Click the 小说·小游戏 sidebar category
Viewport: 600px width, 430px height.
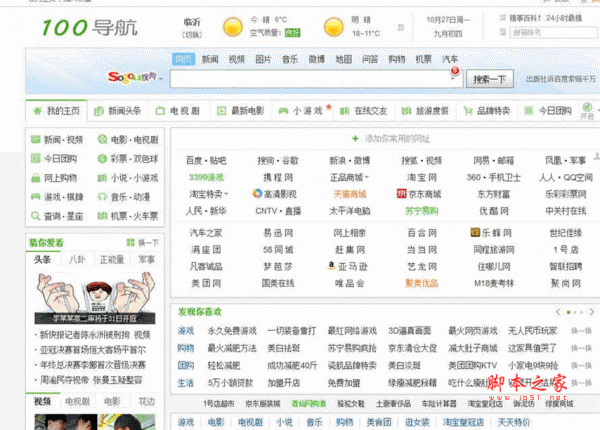point(128,178)
